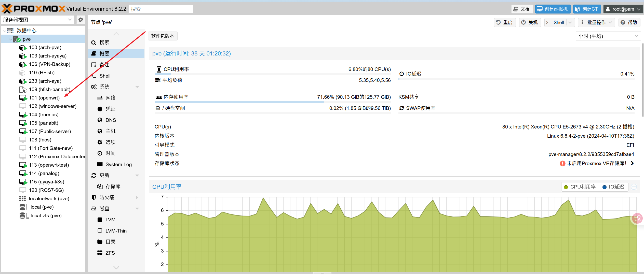This screenshot has height=274, width=644.
Task: Open ZFS disk page
Action: pyautogui.click(x=116, y=253)
